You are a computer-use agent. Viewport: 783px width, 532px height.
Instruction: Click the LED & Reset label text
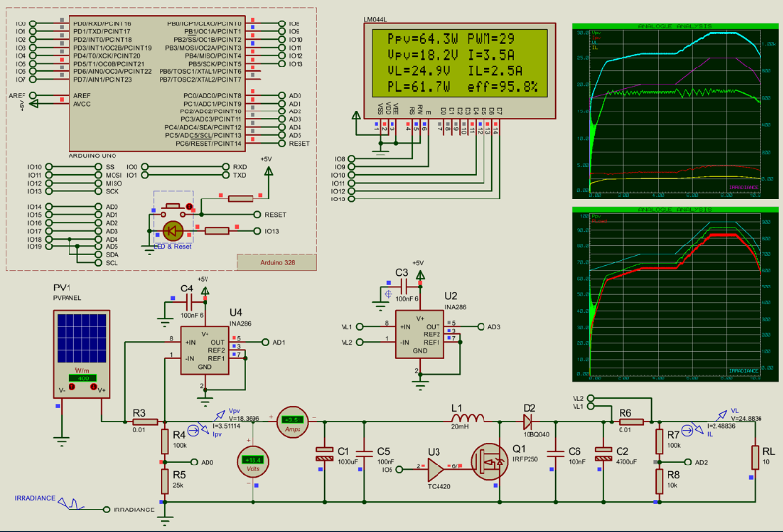(173, 247)
